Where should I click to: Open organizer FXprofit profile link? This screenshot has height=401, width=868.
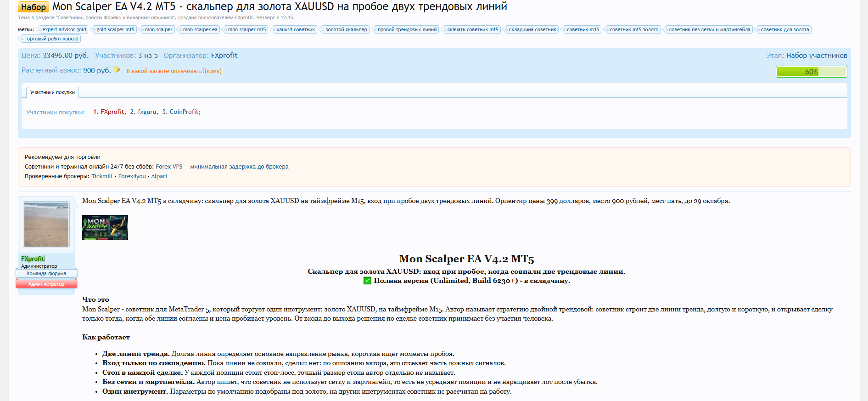[224, 56]
